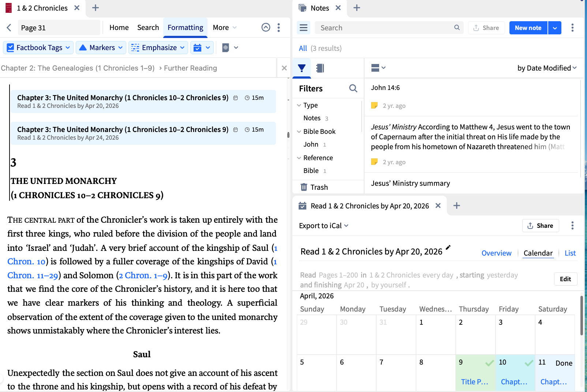This screenshot has width=587, height=392.
Task: Click the document view icon in toolbar
Action: pos(226,48)
